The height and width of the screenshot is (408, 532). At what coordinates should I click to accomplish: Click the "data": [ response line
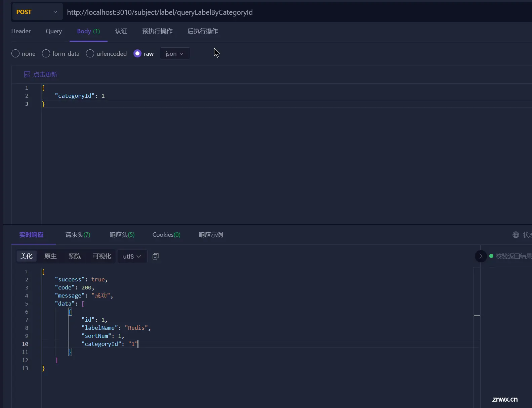70,304
